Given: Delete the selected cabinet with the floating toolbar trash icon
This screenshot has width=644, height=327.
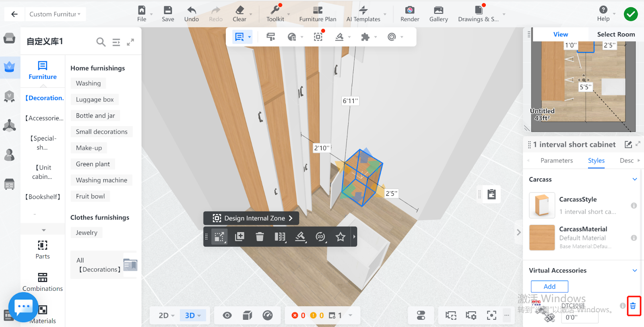Looking at the screenshot, I should [x=260, y=237].
